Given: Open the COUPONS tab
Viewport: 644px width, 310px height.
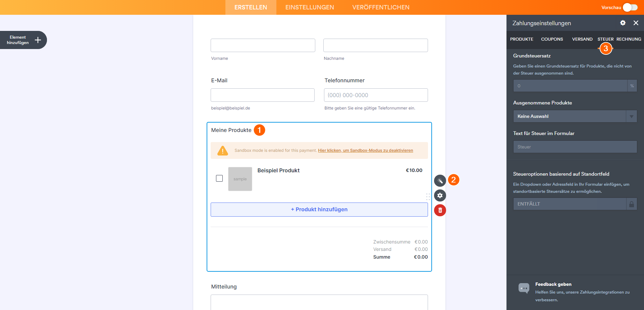Looking at the screenshot, I should coord(552,39).
